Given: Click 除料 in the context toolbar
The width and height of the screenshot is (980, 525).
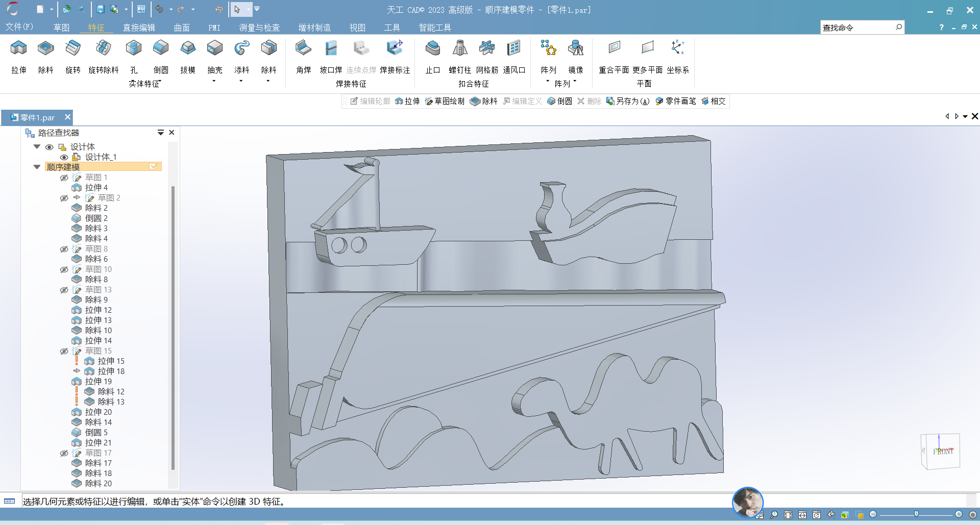Looking at the screenshot, I should 484,101.
